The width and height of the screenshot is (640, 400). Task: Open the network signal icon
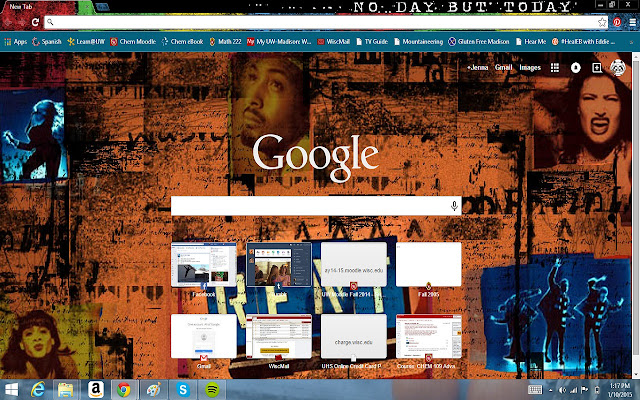coord(574,390)
